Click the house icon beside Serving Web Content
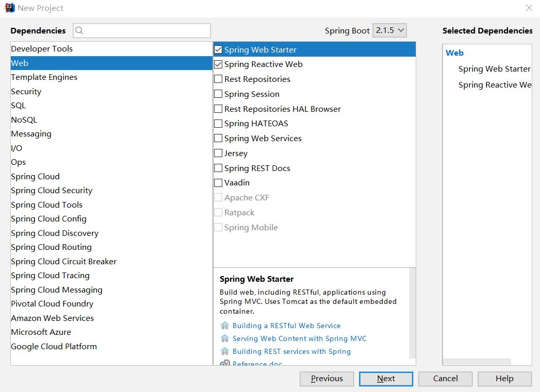 pyautogui.click(x=225, y=338)
